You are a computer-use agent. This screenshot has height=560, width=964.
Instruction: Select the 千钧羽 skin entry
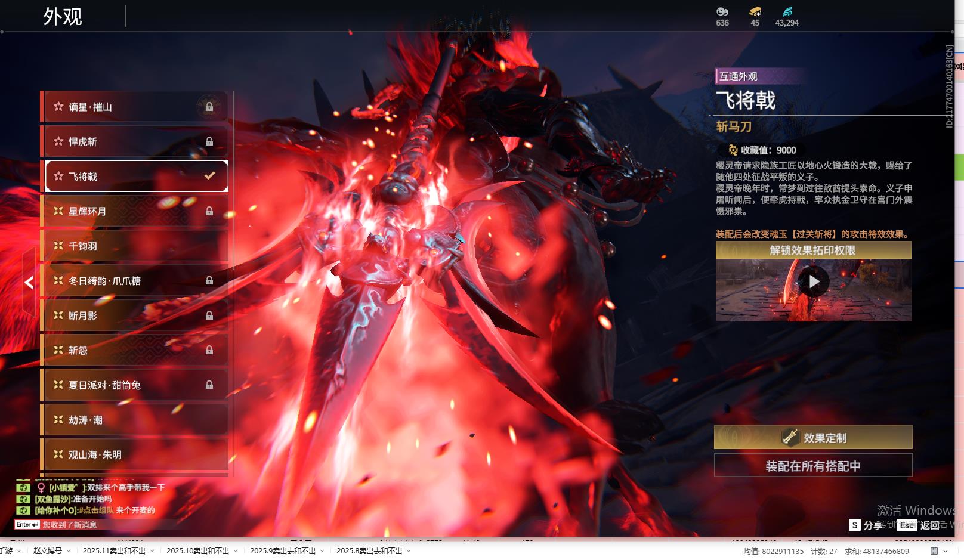[134, 246]
